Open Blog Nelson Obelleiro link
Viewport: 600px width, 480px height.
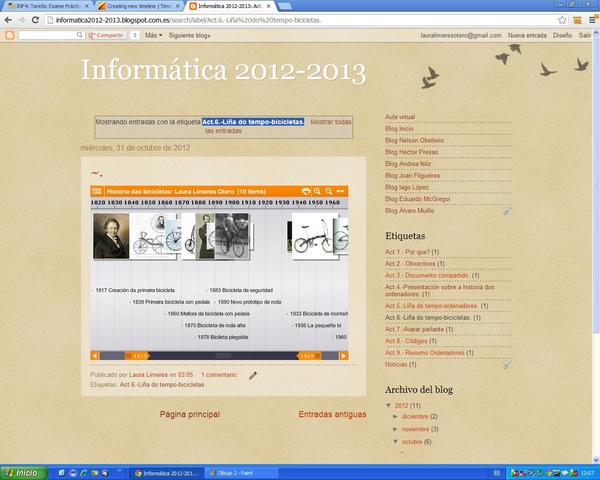click(x=414, y=140)
